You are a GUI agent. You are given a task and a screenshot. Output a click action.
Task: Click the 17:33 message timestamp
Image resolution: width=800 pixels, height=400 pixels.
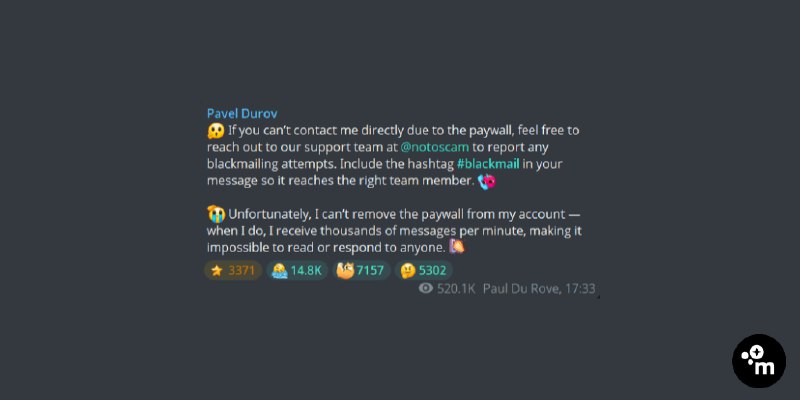pyautogui.click(x=580, y=289)
